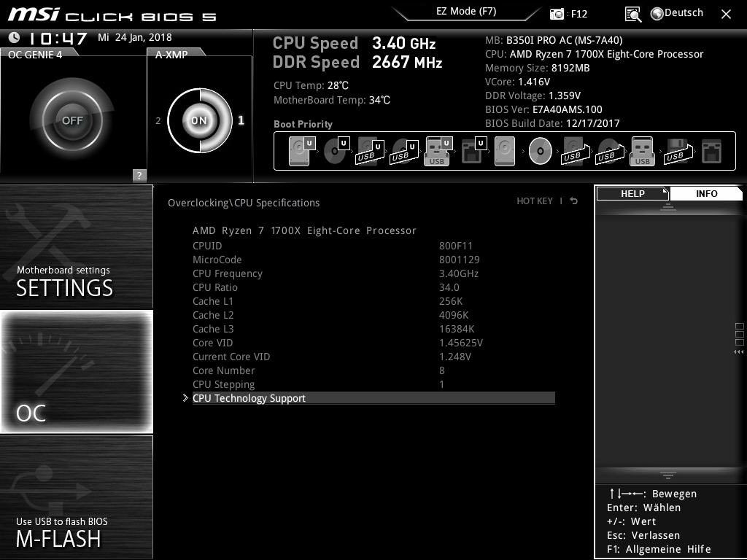
Task: Click the scroll-up handle in the info panel
Action: point(668,207)
